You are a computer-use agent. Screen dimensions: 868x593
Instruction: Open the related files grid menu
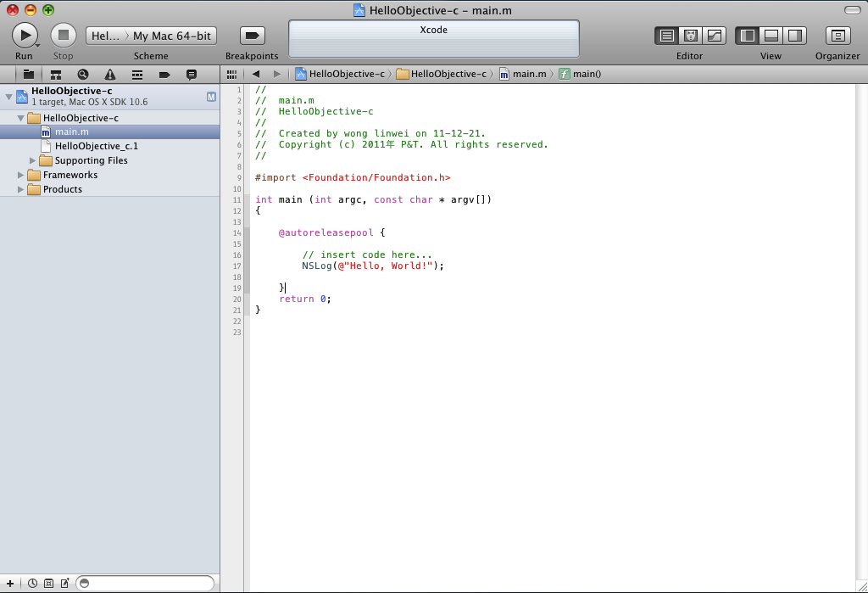(232, 75)
